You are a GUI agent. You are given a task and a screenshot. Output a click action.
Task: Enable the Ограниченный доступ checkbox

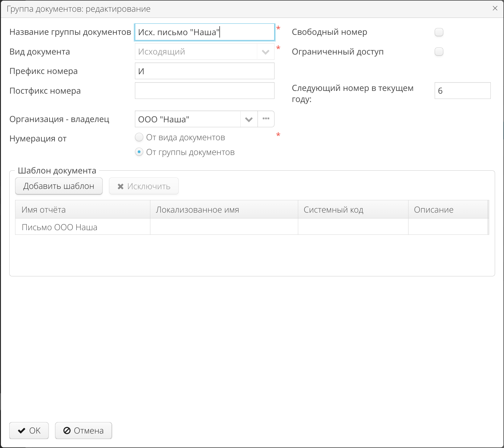(x=439, y=51)
